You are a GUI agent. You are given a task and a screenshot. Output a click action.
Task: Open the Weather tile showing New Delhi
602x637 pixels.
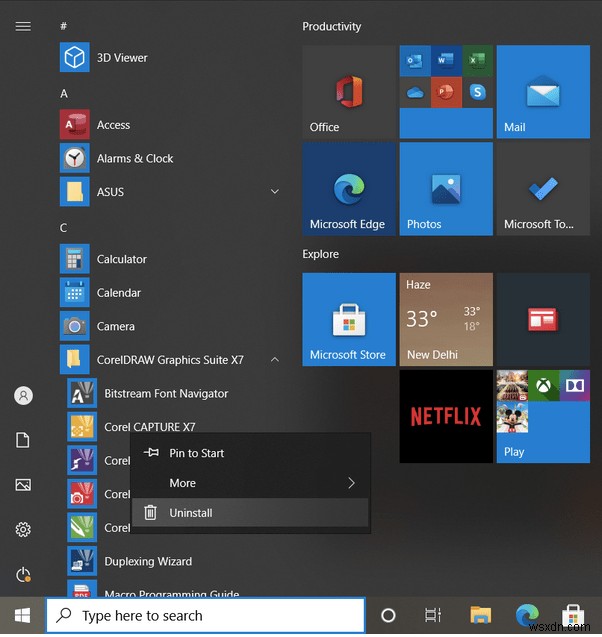(x=446, y=319)
